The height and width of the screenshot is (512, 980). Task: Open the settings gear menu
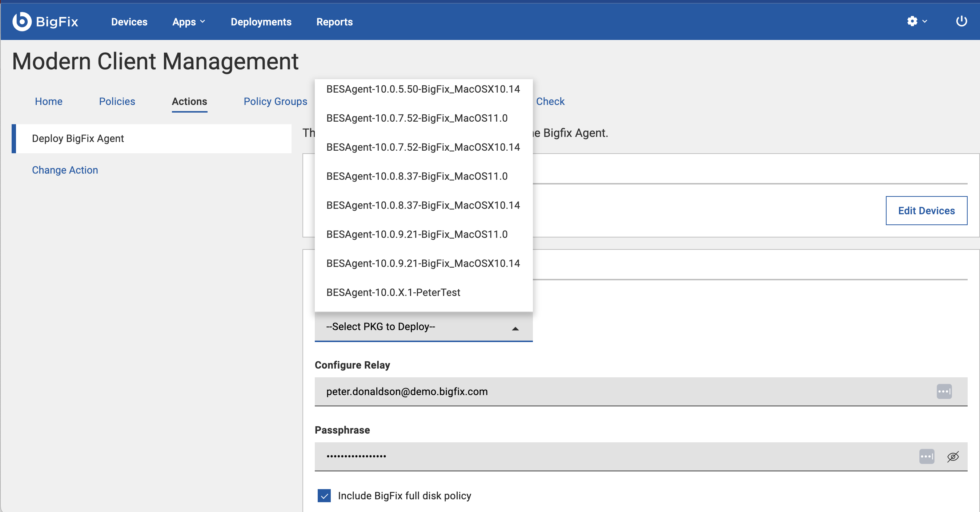click(x=913, y=21)
